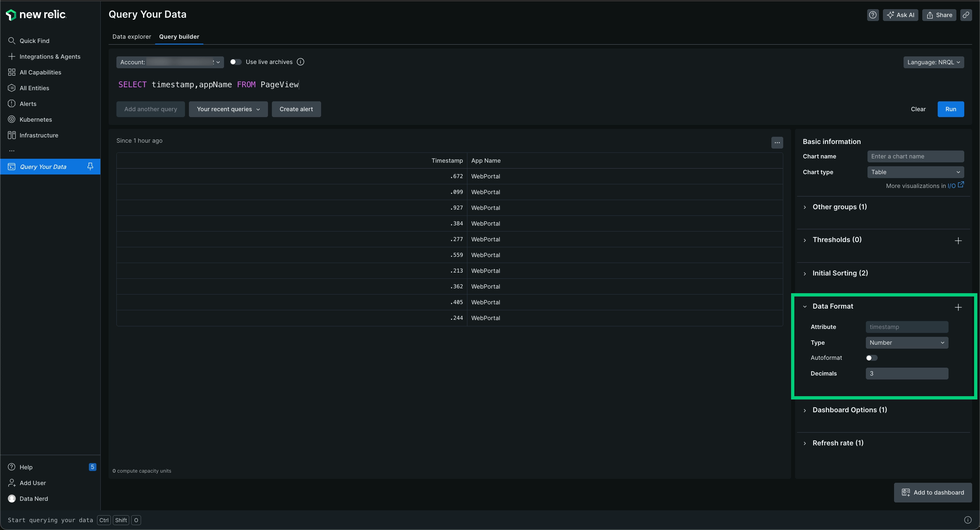Open Your recent queries dropdown
980x530 pixels.
(x=228, y=109)
